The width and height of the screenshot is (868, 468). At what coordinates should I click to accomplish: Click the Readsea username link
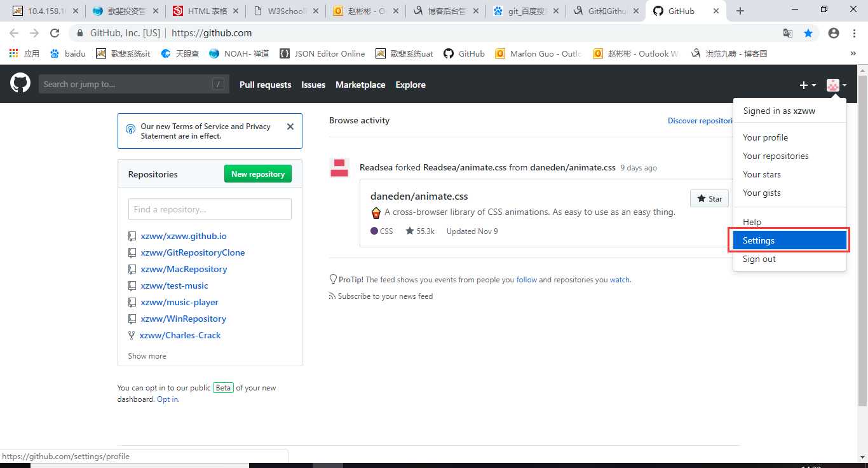pyautogui.click(x=376, y=168)
